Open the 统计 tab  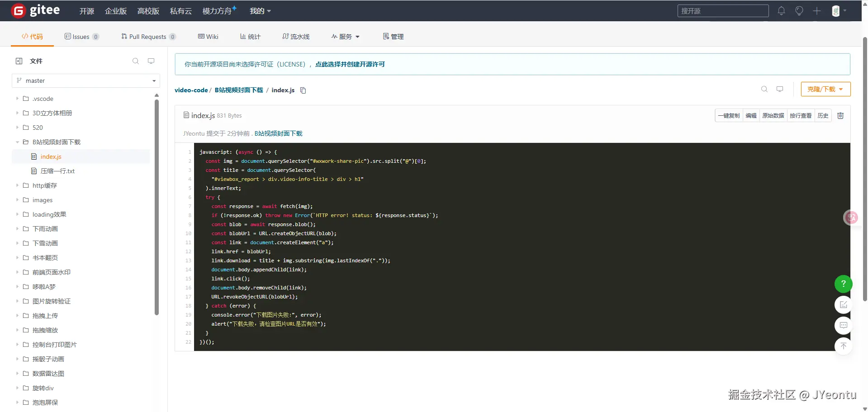(250, 37)
